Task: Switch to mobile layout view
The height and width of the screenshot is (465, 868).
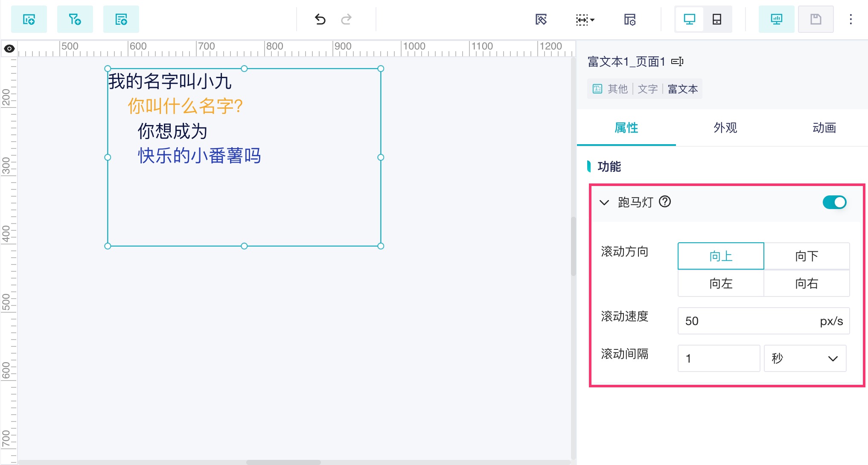Action: coord(717,19)
